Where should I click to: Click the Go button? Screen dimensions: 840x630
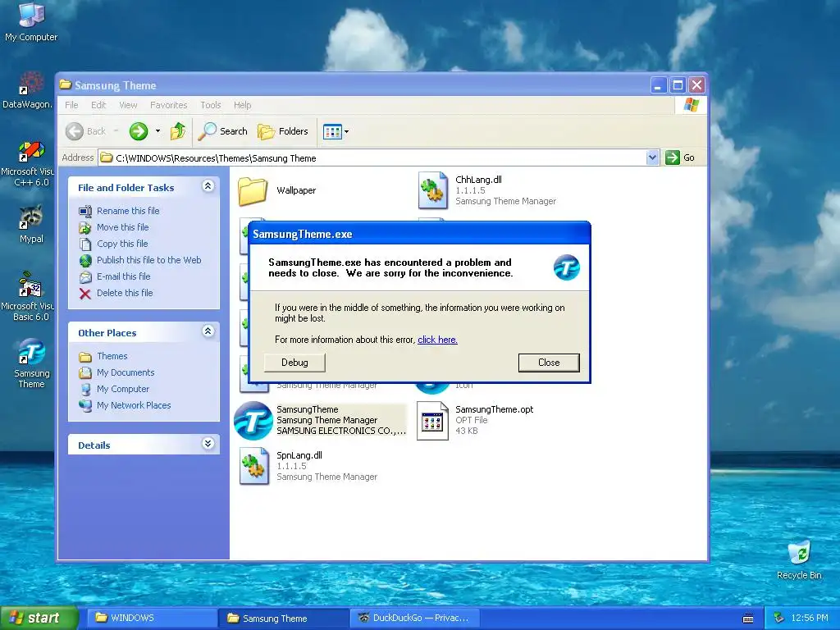[680, 158]
